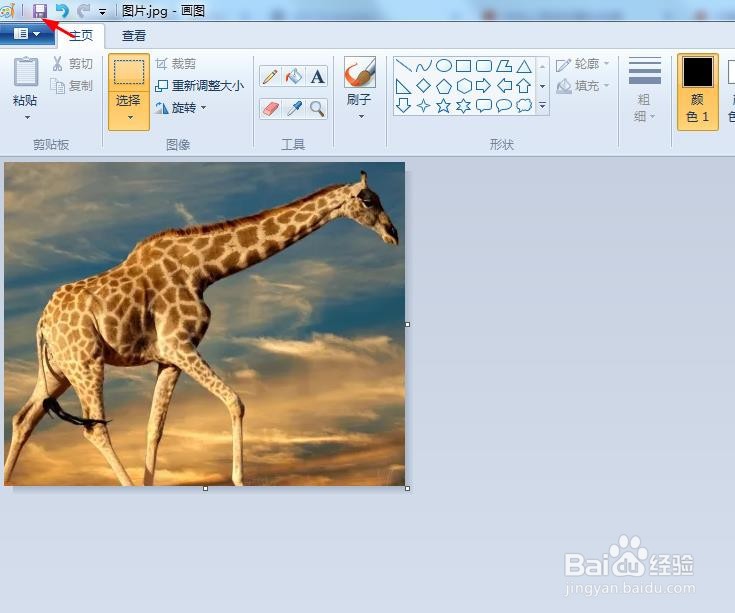Pick the straight Line shape
This screenshot has height=613, width=735.
coord(403,66)
